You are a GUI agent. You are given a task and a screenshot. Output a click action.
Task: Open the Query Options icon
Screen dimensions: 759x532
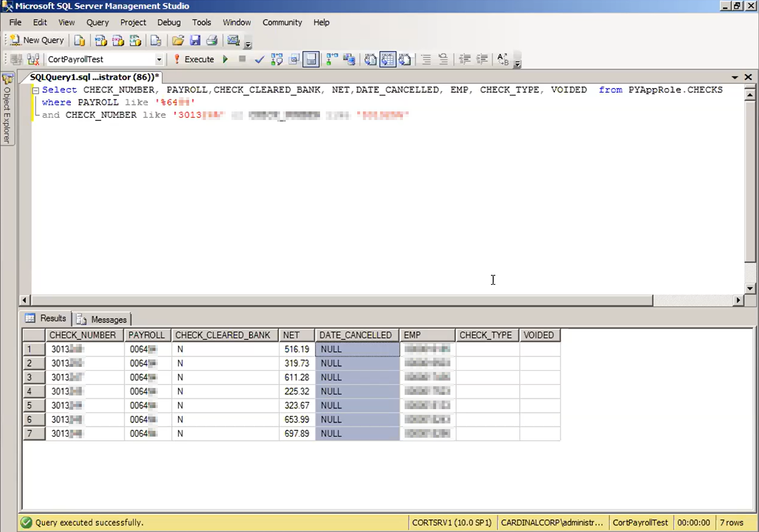[x=294, y=59]
